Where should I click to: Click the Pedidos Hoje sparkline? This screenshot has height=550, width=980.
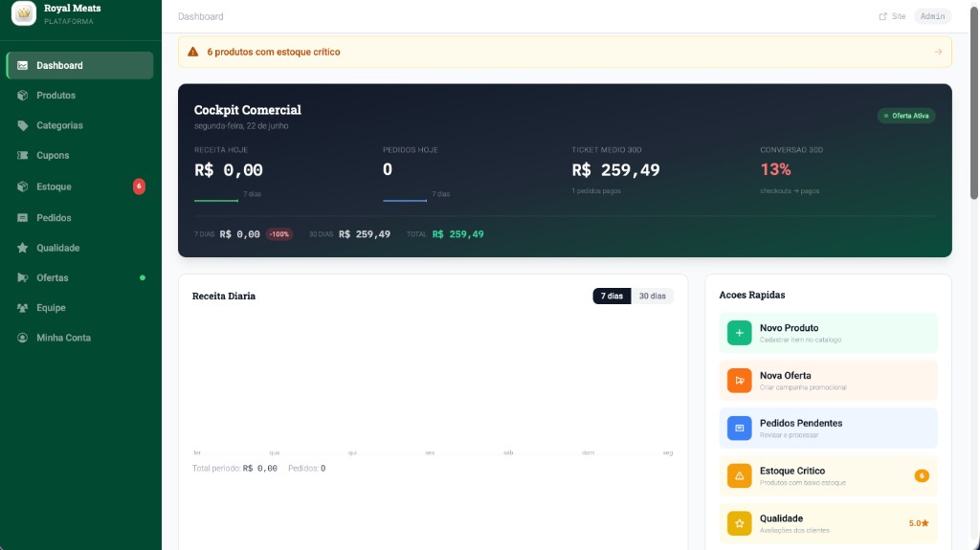click(405, 201)
